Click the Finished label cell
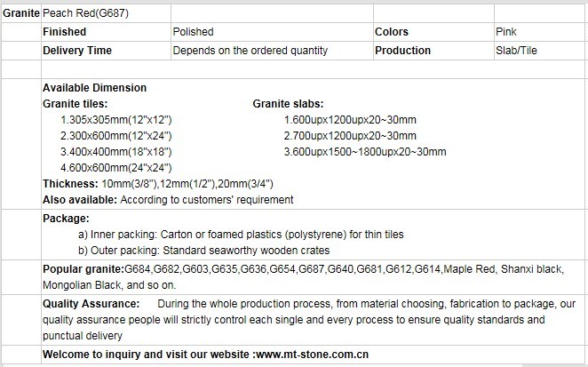The height and width of the screenshot is (367, 588). pos(64,32)
